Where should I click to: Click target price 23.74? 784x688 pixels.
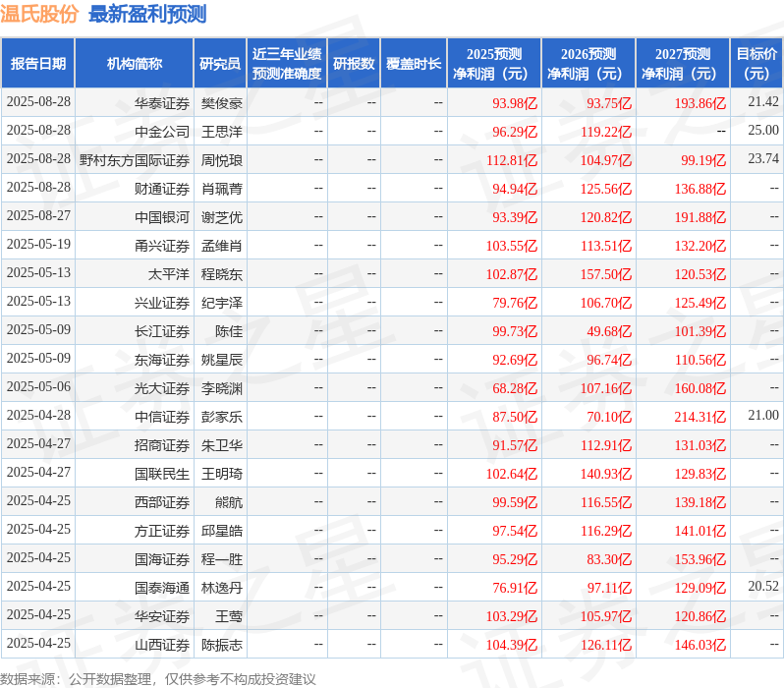[763, 158]
